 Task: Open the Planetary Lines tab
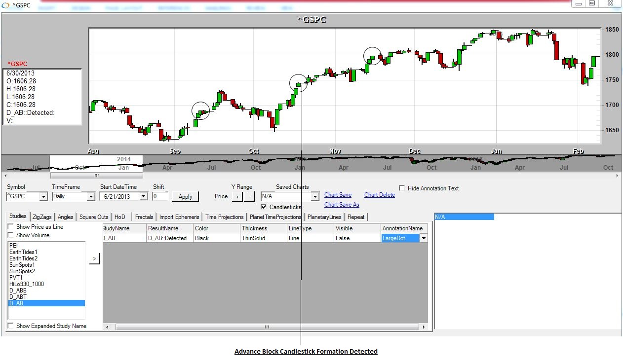click(323, 217)
